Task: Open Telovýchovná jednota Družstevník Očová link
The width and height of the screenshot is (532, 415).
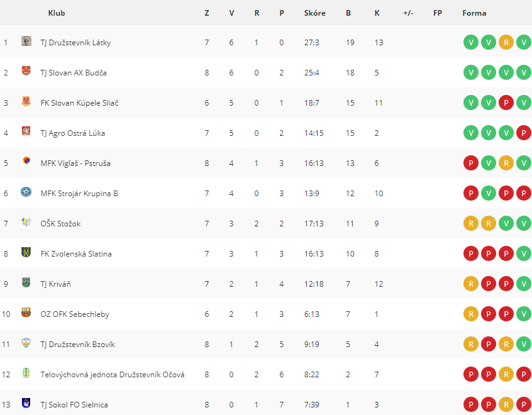Action: click(x=113, y=375)
